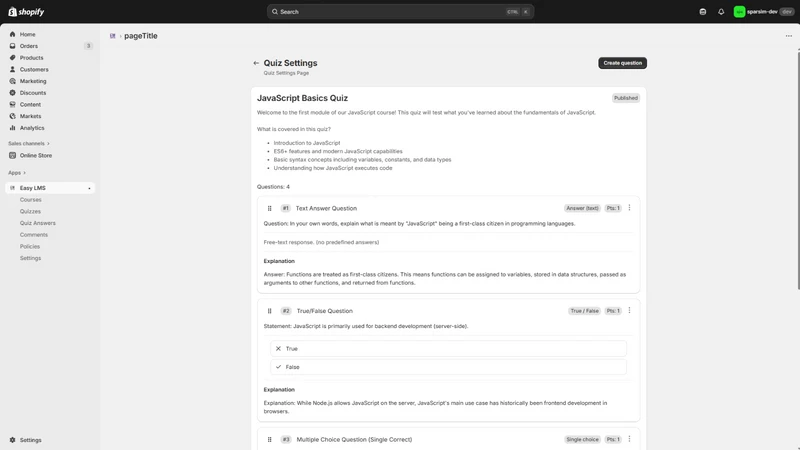800x450 pixels.
Task: Click the Products tag icon
Action: (12, 58)
